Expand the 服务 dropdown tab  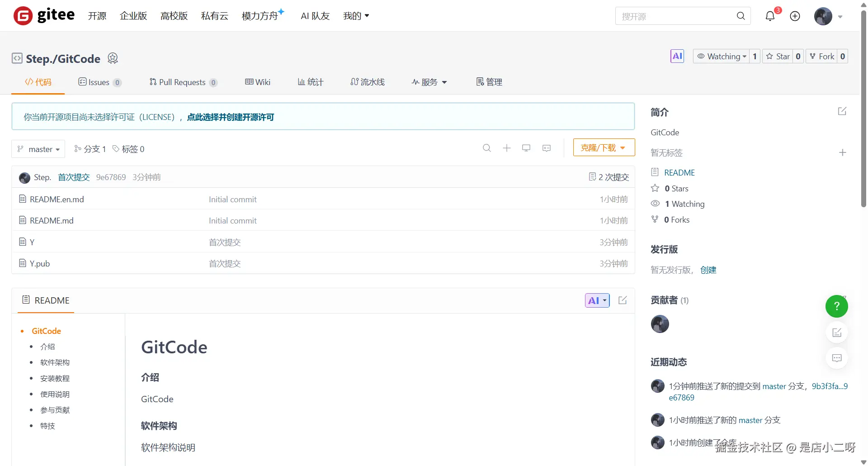point(429,82)
